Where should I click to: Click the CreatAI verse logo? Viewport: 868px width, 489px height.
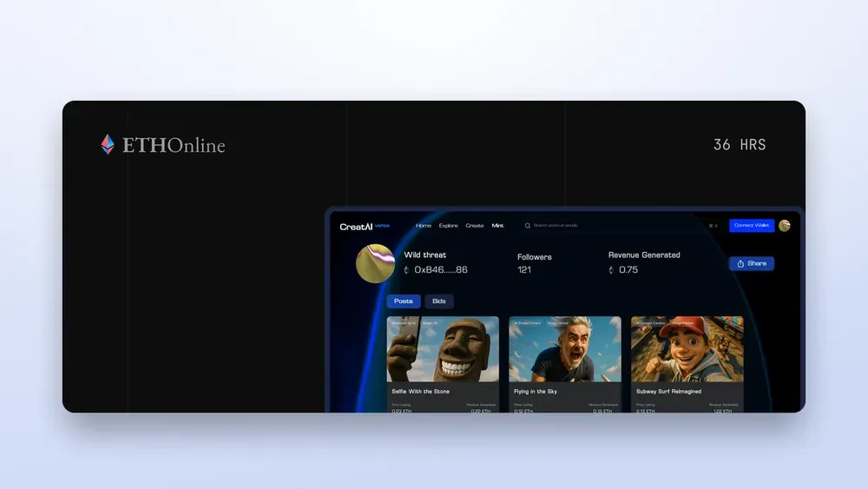click(365, 227)
